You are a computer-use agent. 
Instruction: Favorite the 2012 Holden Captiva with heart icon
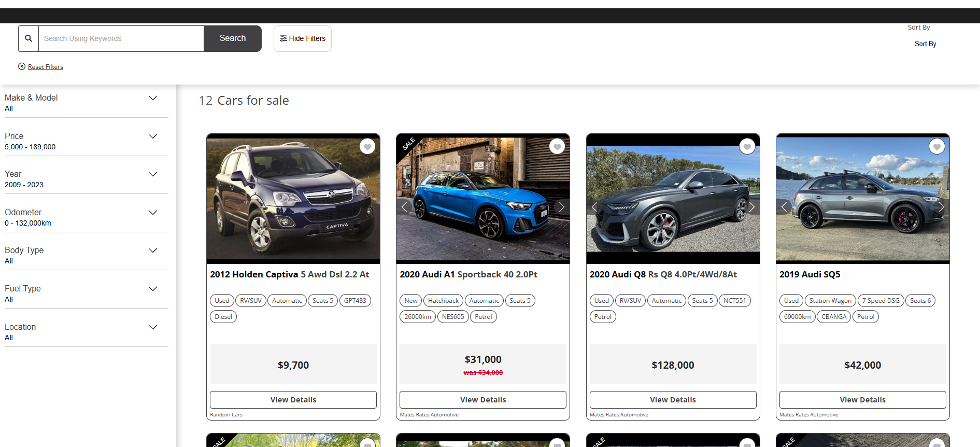coord(367,147)
